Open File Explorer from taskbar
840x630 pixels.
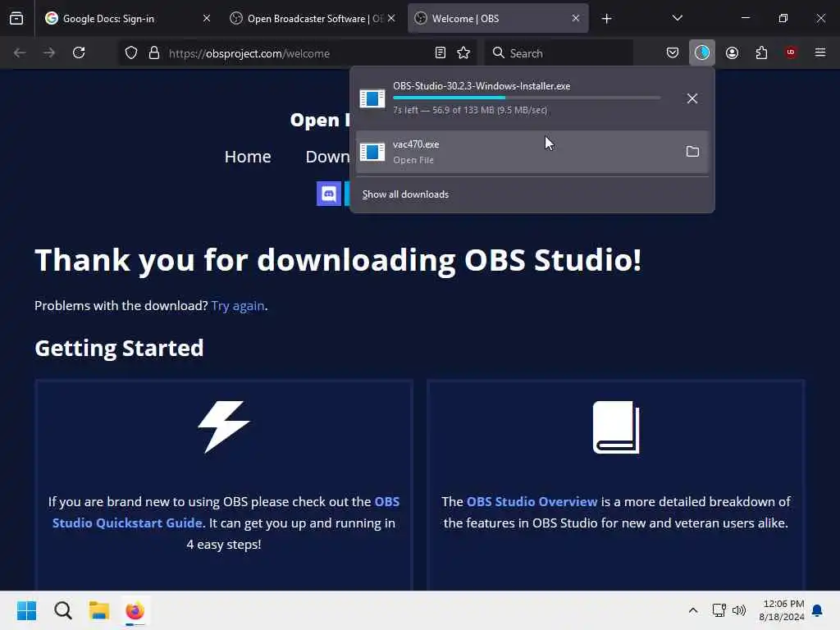click(99, 610)
